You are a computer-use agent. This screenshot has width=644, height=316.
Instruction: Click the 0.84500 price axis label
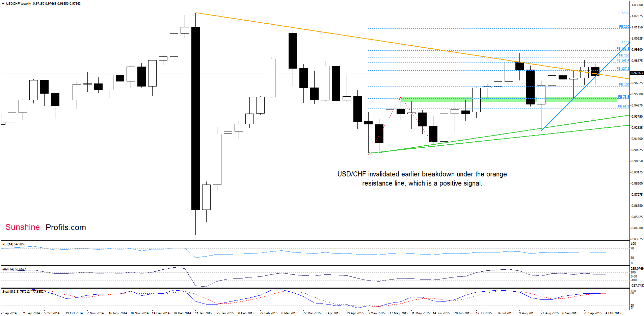pos(637,228)
